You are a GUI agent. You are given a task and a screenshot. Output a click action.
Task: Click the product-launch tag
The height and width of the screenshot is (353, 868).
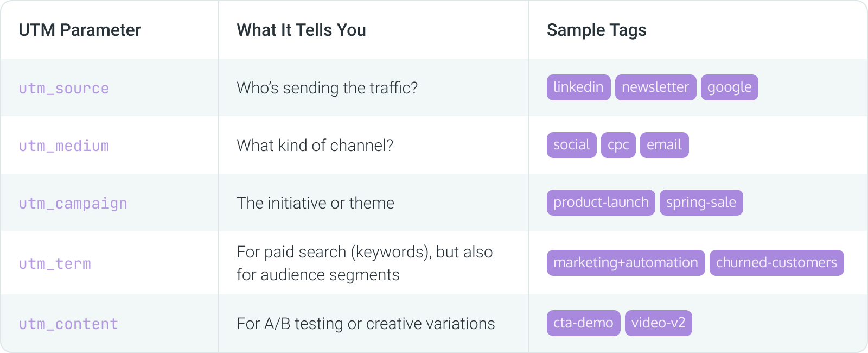601,203
